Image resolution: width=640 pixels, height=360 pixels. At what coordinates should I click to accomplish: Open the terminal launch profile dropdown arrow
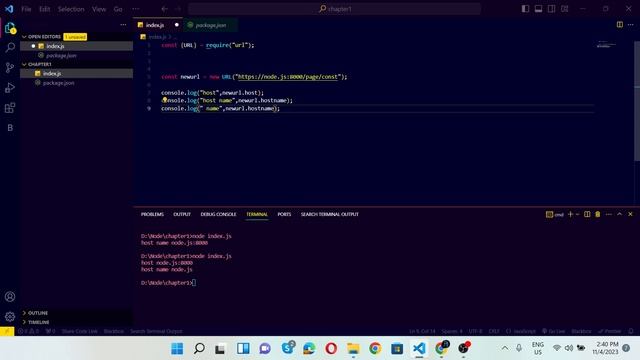coord(577,214)
